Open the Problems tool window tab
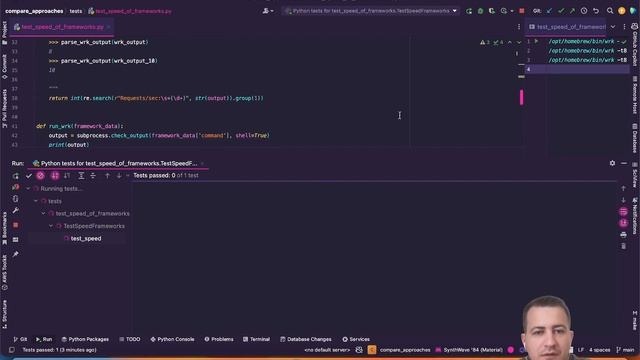This screenshot has height=360, width=640. (219, 339)
